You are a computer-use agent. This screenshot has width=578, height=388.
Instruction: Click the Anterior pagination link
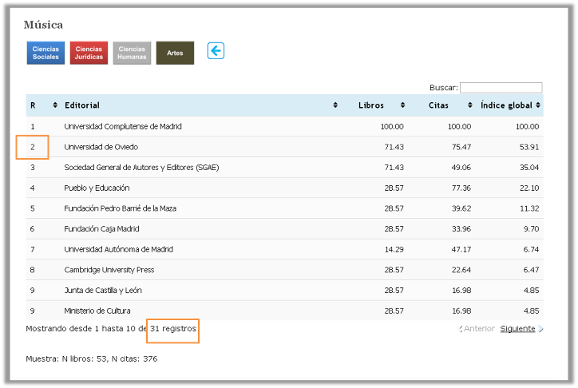pos(477,328)
